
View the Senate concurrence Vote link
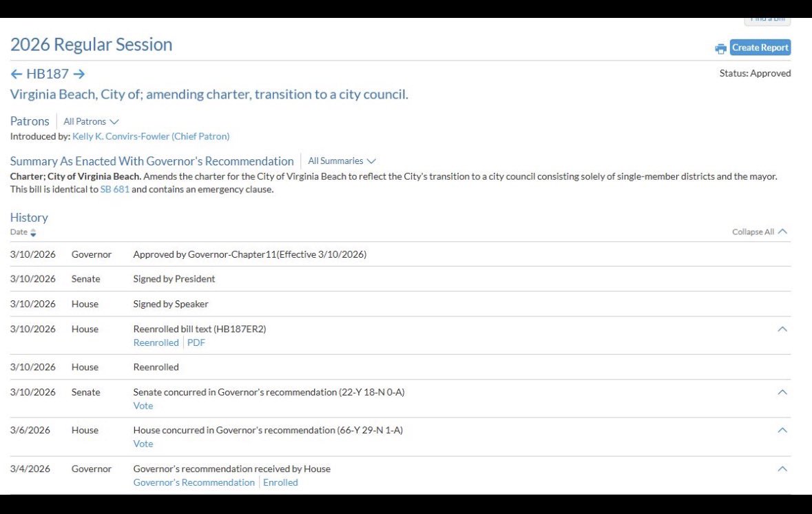tap(143, 406)
